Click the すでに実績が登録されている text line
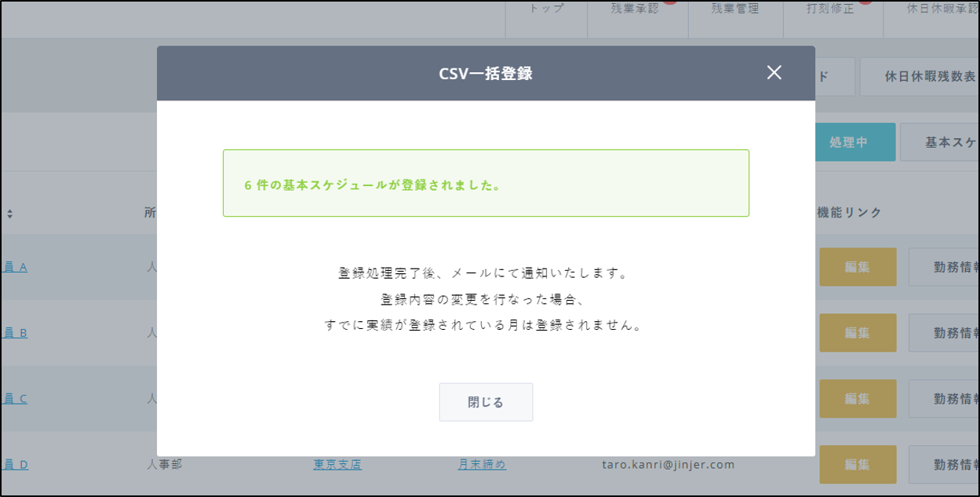 pos(486,325)
